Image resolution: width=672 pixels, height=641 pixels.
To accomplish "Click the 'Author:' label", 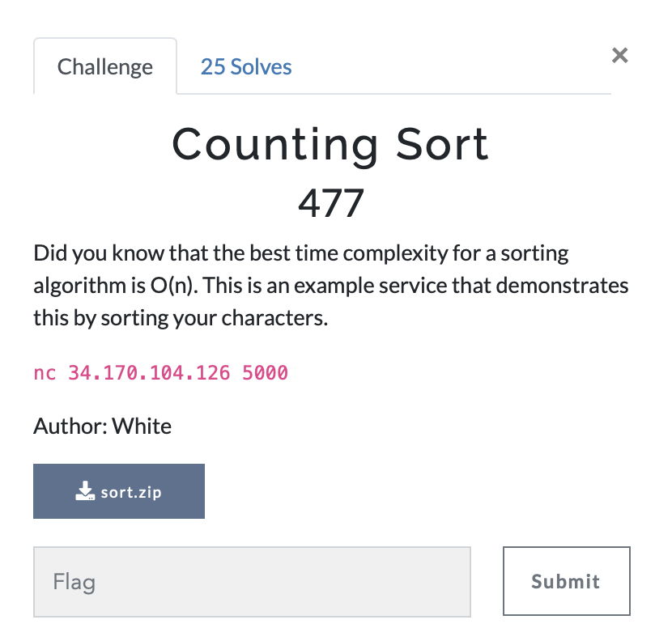I will [70, 426].
